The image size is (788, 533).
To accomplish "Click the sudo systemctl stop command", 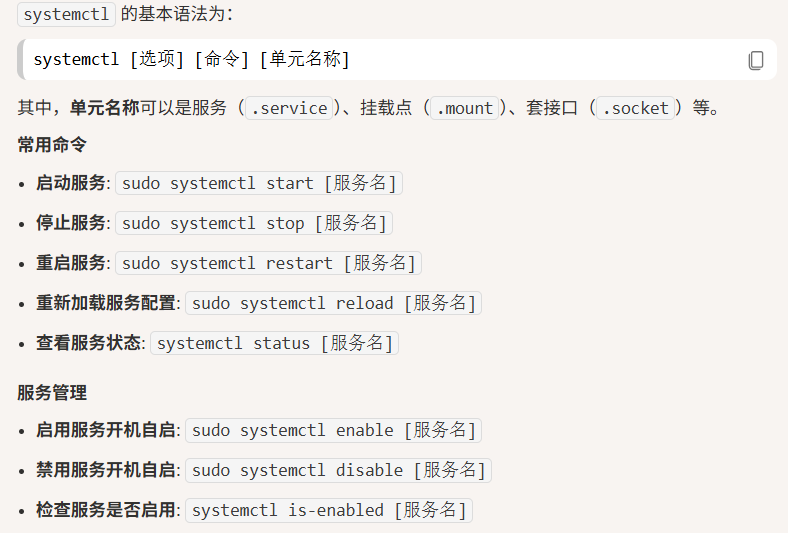I will (254, 223).
